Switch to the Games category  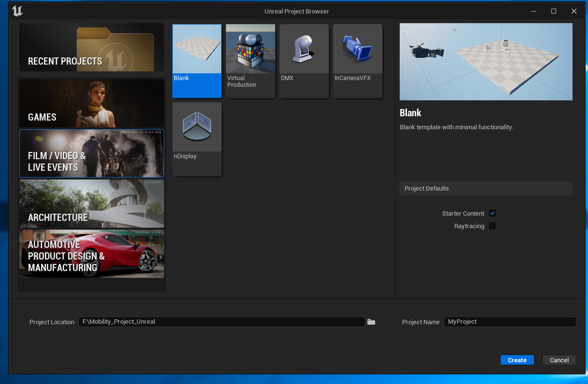[x=92, y=103]
